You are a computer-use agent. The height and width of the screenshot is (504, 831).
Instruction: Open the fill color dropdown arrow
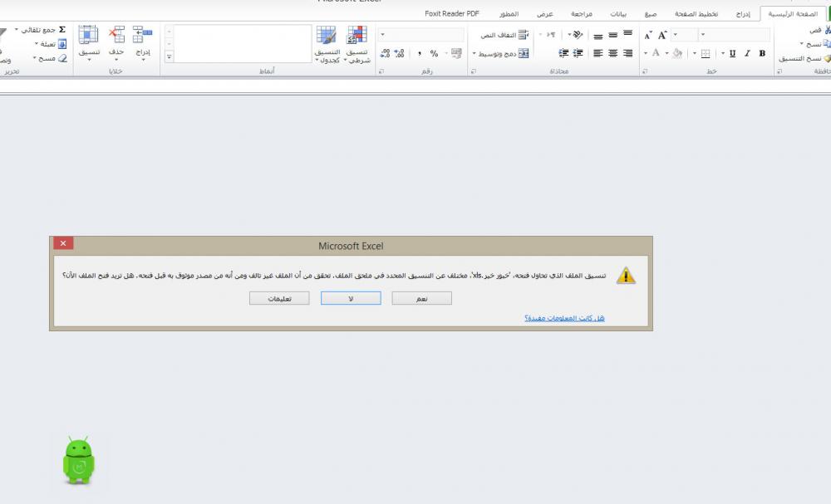[x=666, y=53]
